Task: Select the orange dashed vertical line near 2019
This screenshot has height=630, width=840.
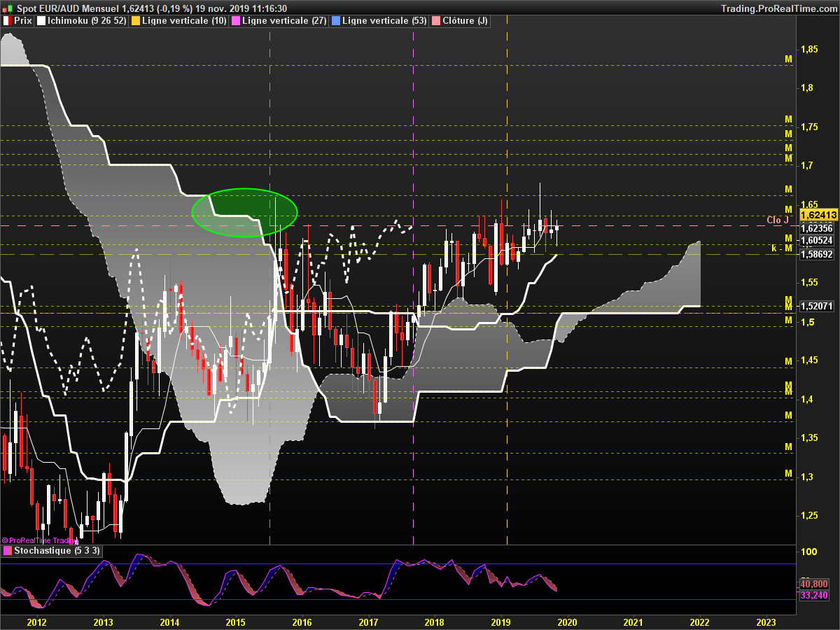Action: 507,280
